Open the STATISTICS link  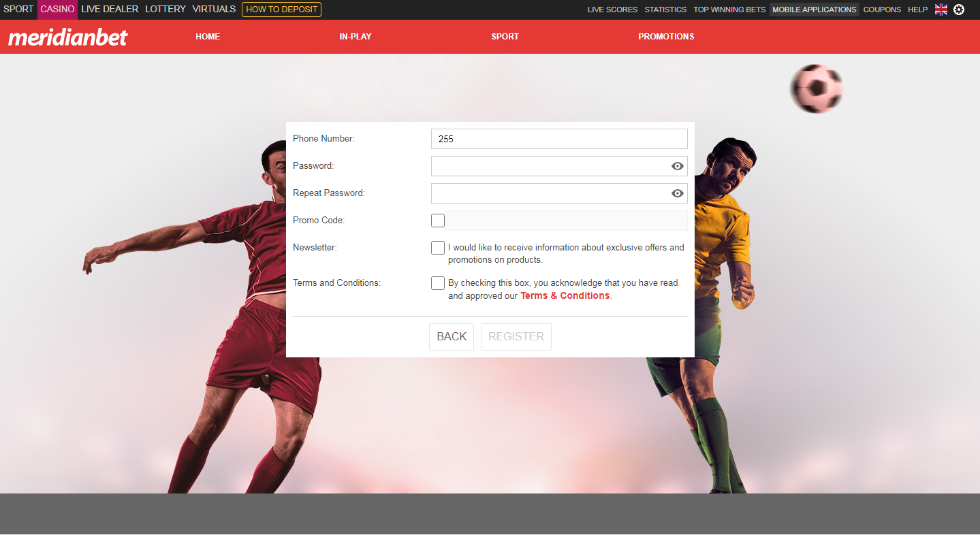point(665,10)
